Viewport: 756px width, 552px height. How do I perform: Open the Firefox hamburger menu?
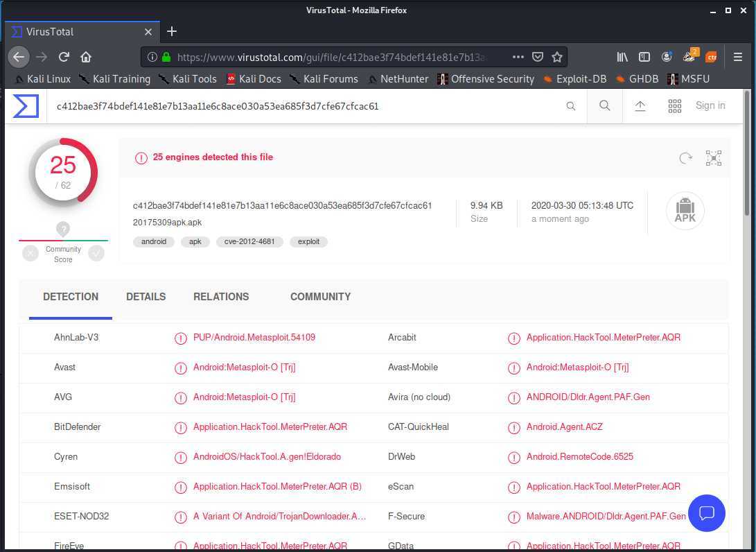point(738,57)
